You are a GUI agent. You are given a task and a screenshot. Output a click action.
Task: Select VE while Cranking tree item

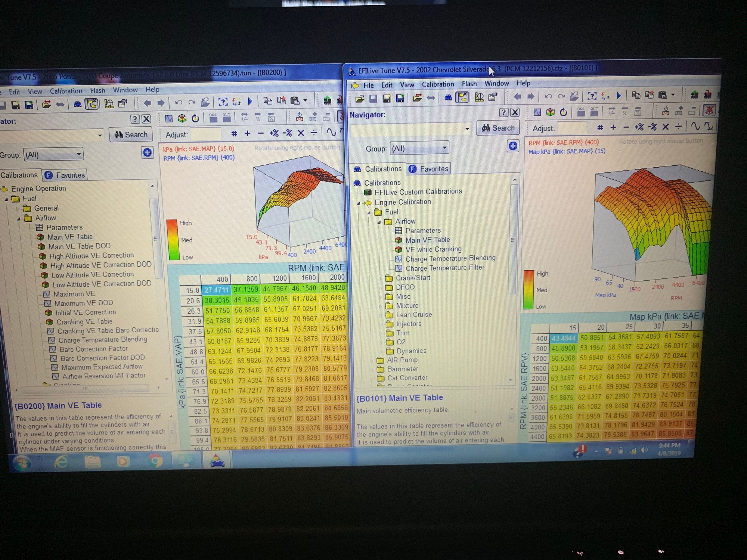[433, 249]
